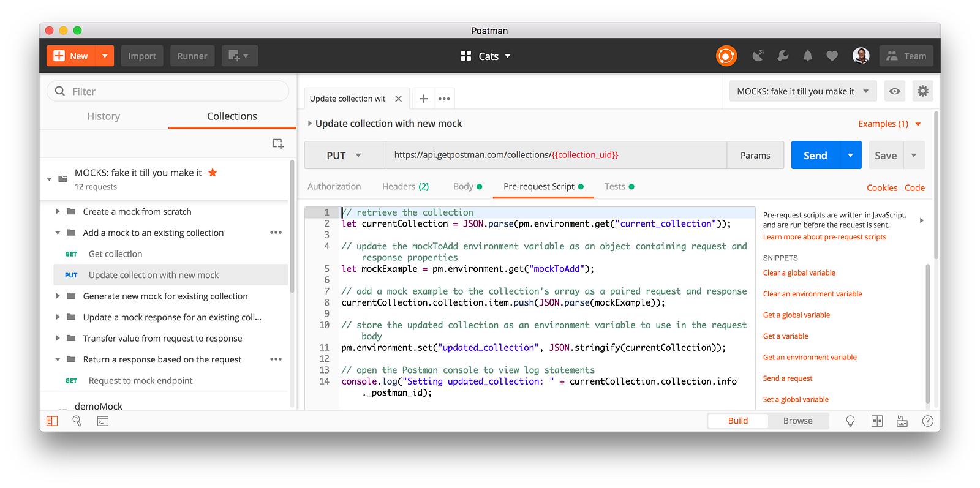Open the Body tab
980x488 pixels.
[467, 187]
